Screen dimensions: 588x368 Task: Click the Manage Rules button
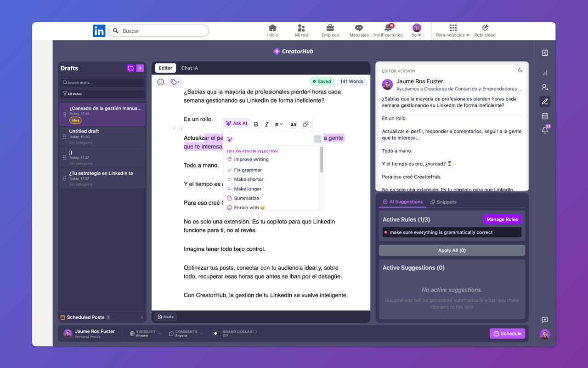[502, 219]
